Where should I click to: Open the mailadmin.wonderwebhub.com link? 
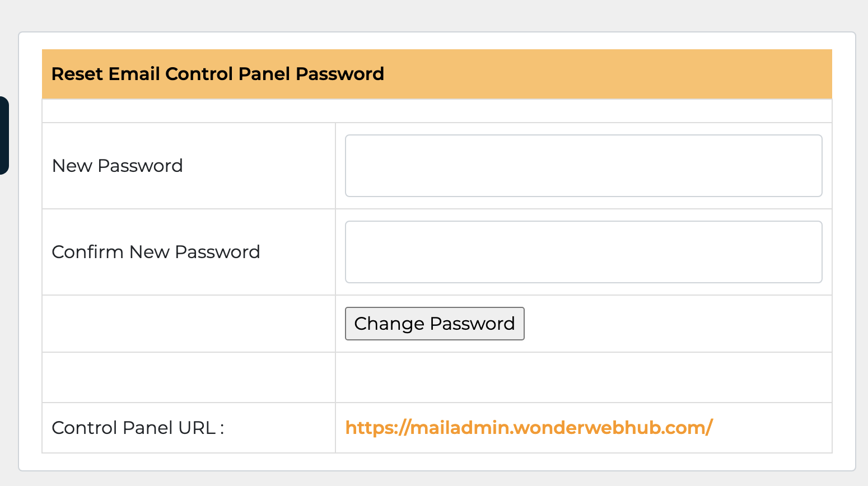coord(529,428)
